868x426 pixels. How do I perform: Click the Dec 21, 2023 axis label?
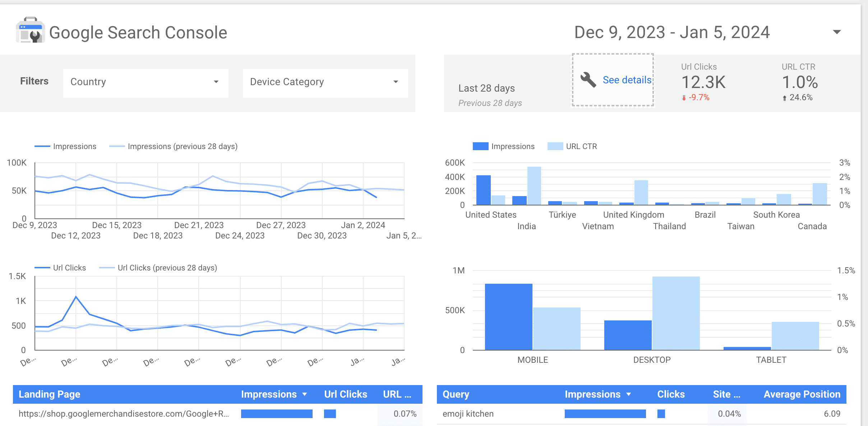pos(199,225)
